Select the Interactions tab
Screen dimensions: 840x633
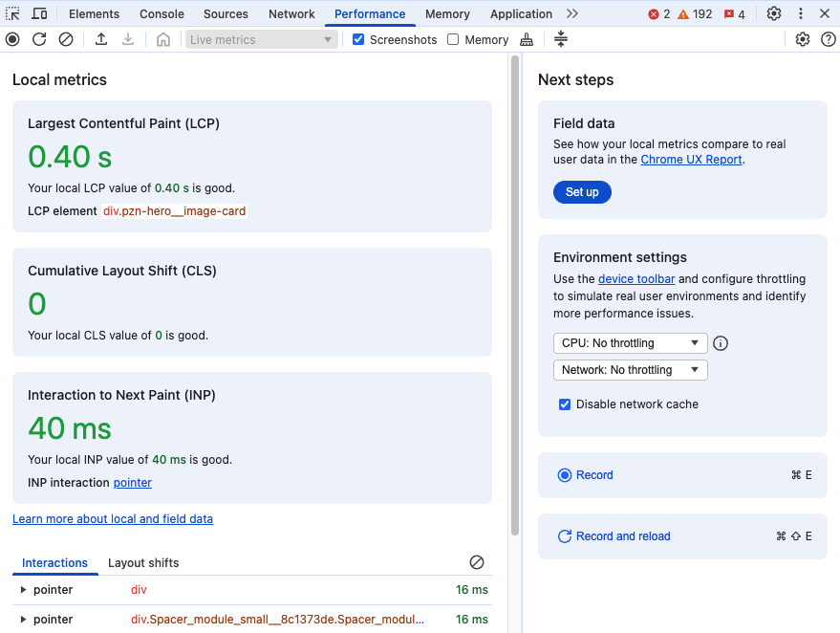point(54,563)
